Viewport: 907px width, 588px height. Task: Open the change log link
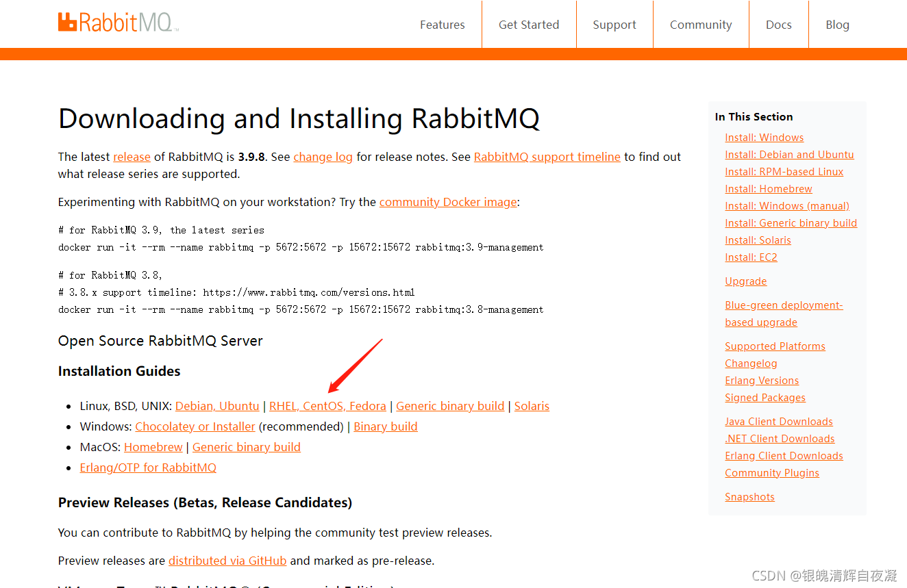tap(323, 157)
